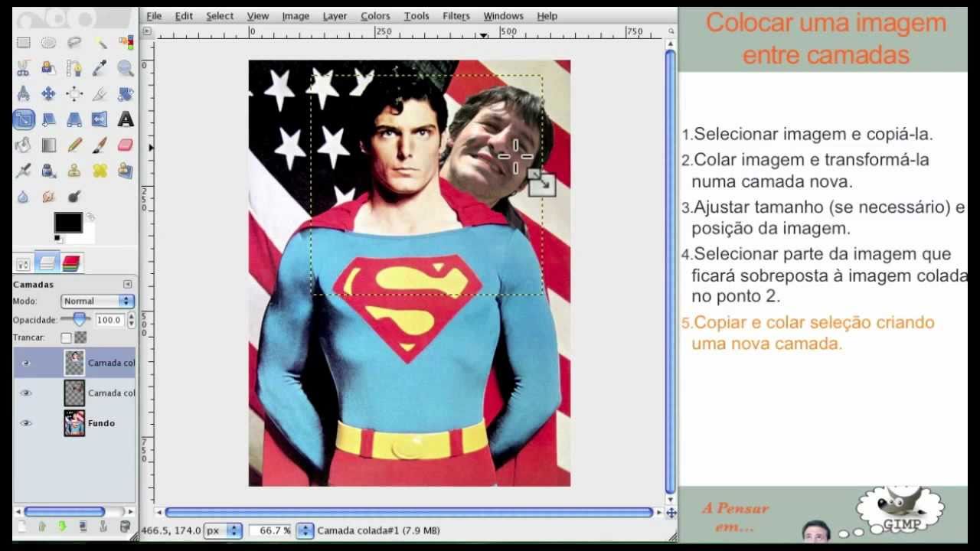Screen dimensions: 980x551
Task: Click the Opacidade slider handle
Action: [x=78, y=320]
